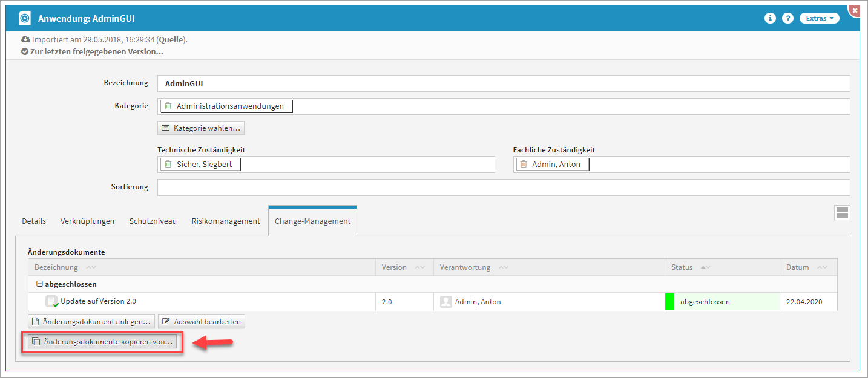Click Änderungsdokumente kopieren von button
Screen dimensions: 868x378
(102, 342)
